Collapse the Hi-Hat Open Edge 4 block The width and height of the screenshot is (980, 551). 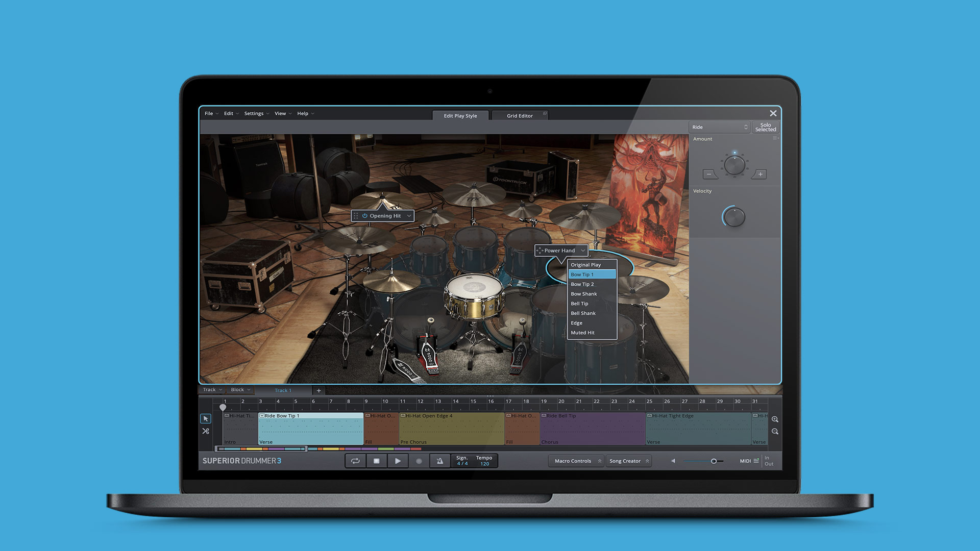(403, 416)
